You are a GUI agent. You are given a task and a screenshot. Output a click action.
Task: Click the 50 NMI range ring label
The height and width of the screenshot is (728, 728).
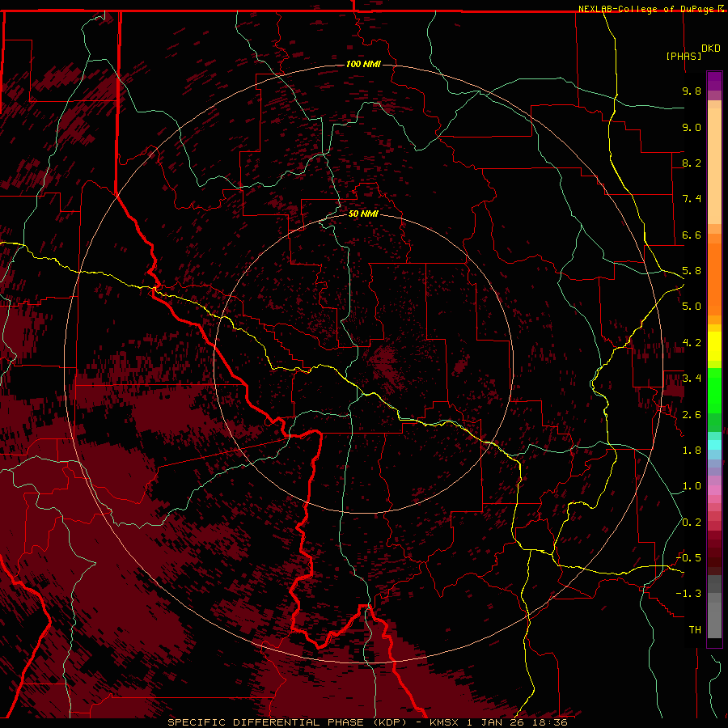(363, 214)
